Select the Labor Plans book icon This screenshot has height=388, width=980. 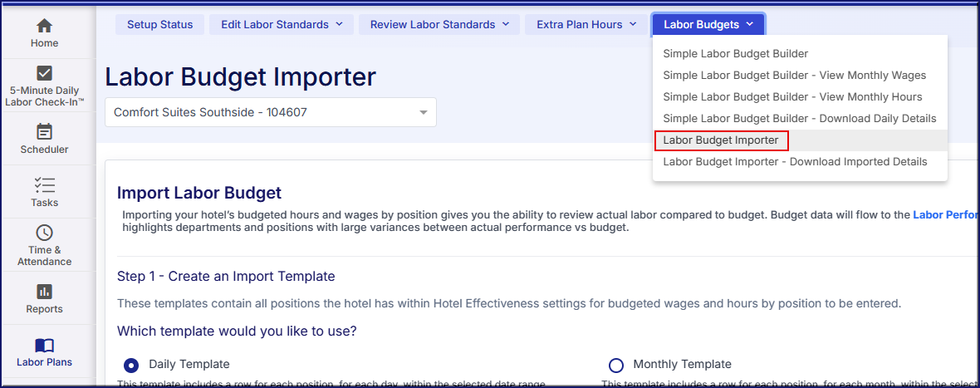coord(45,345)
